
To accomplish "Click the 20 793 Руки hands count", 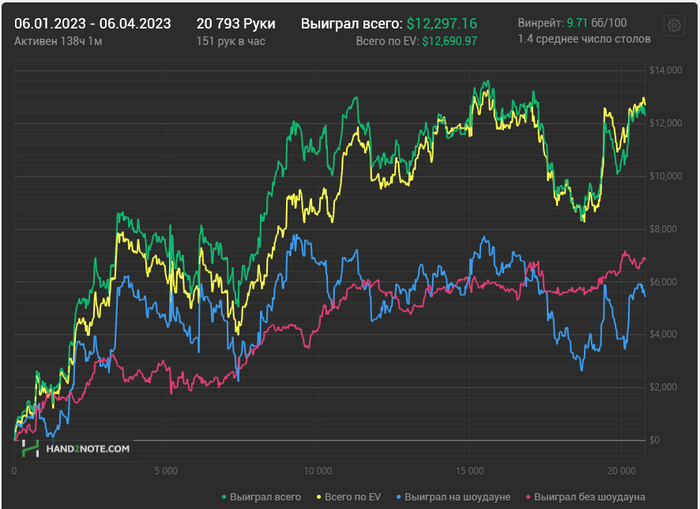I will tap(236, 24).
